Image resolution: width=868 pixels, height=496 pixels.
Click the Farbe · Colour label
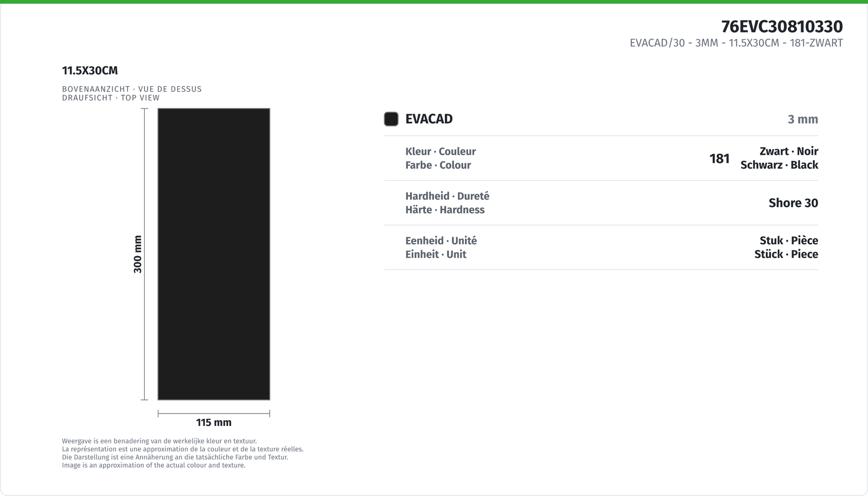pyautogui.click(x=438, y=165)
